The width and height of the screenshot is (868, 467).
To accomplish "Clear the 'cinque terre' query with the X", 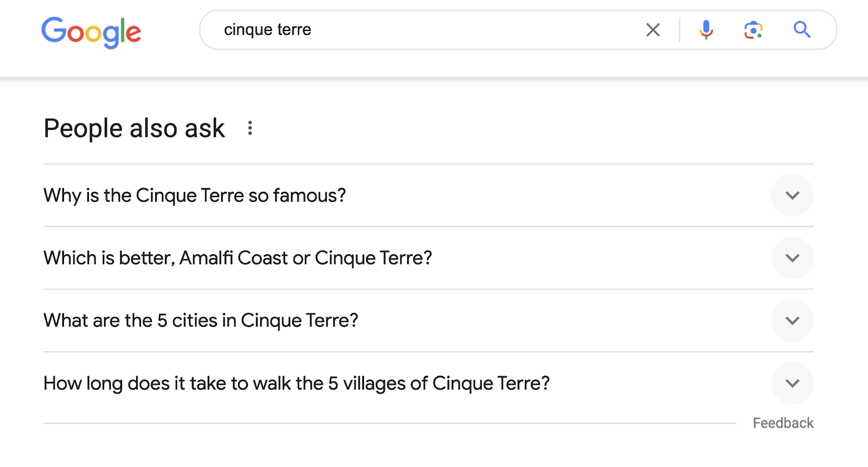I will (653, 30).
